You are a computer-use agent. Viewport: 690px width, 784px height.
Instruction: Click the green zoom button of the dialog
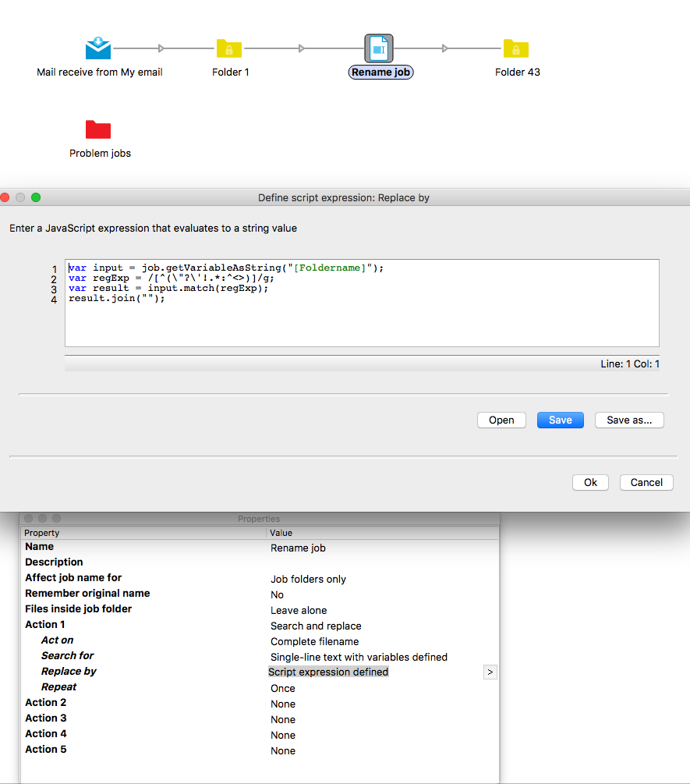pyautogui.click(x=36, y=197)
